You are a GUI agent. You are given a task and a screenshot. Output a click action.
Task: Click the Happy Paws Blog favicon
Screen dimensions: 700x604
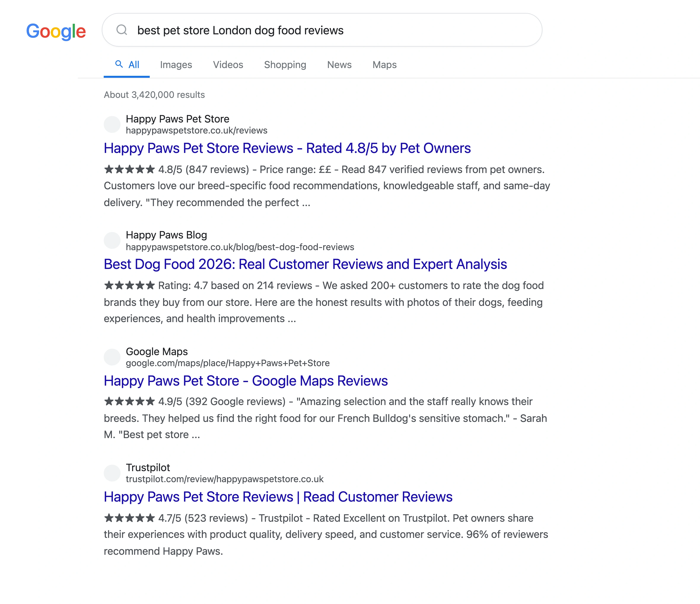(112, 240)
